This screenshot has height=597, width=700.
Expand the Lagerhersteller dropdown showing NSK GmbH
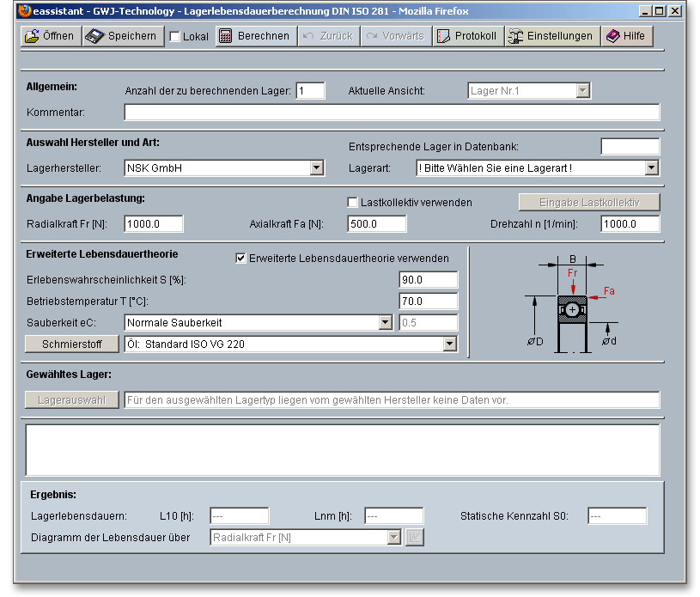(316, 168)
